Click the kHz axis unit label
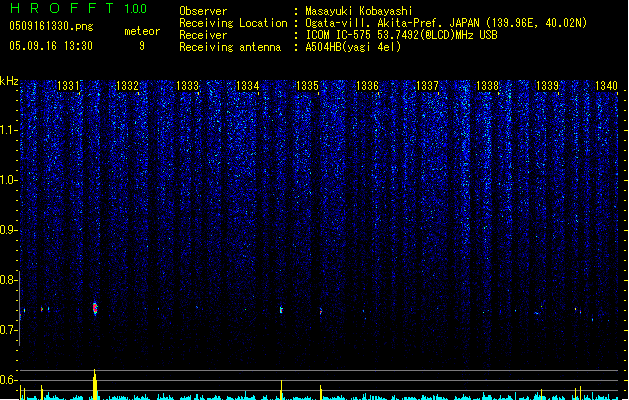Screen dimensions: 629x400 [x=9, y=81]
